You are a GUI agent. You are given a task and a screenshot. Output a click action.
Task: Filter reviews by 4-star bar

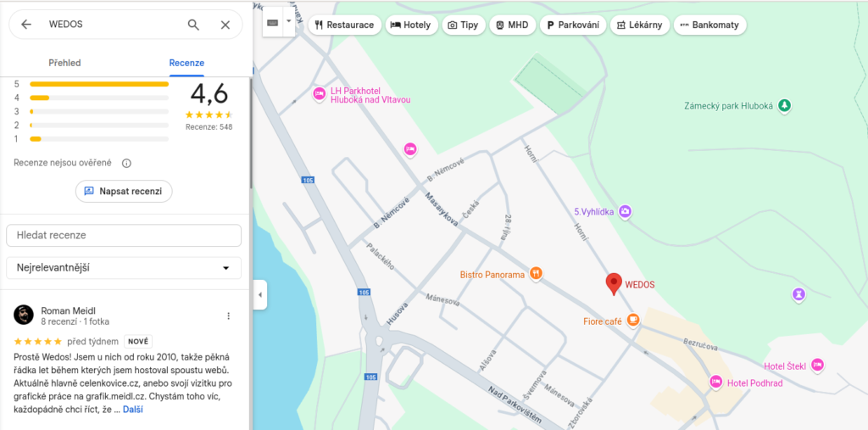(x=99, y=98)
